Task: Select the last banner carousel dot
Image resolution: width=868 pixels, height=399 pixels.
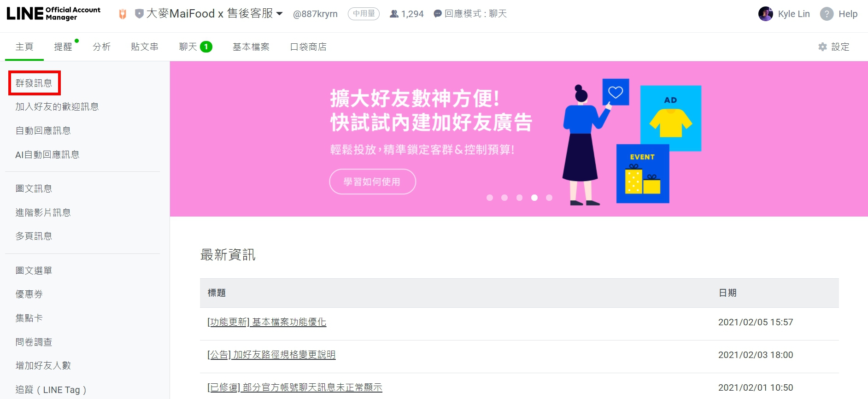Action: click(x=549, y=198)
